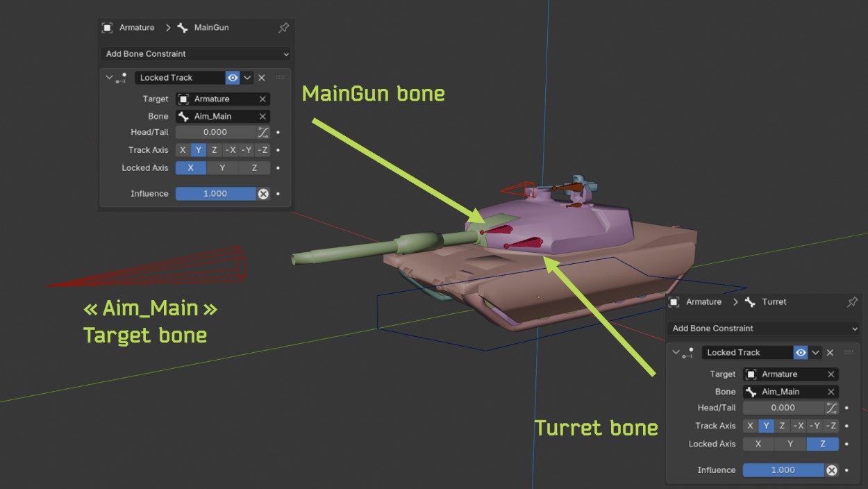868x489 pixels.
Task: Set Turret Track Axis to X
Action: (x=751, y=426)
